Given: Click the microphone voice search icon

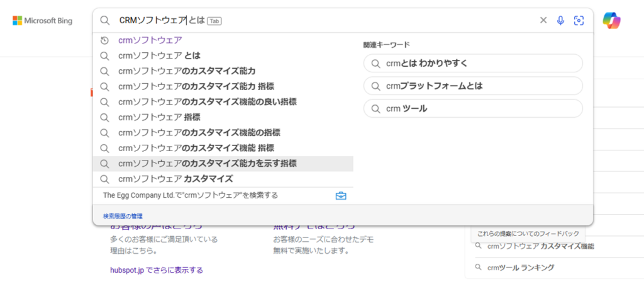Looking at the screenshot, I should [x=560, y=21].
